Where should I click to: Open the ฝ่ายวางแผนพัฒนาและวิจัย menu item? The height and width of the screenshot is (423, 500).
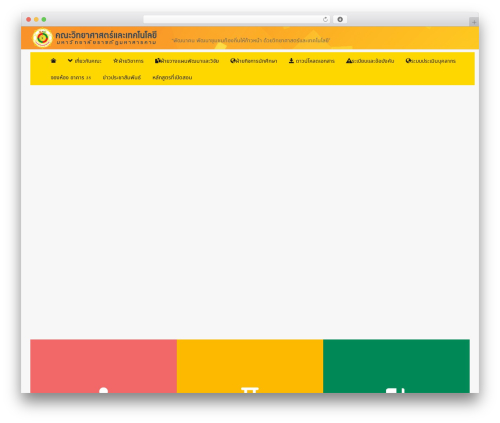[187, 61]
